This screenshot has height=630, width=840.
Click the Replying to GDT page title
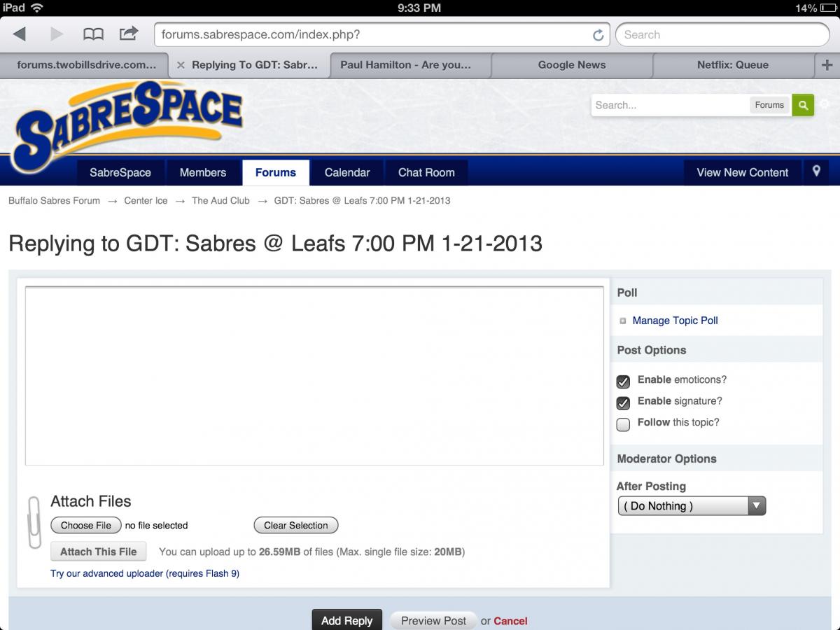click(275, 244)
